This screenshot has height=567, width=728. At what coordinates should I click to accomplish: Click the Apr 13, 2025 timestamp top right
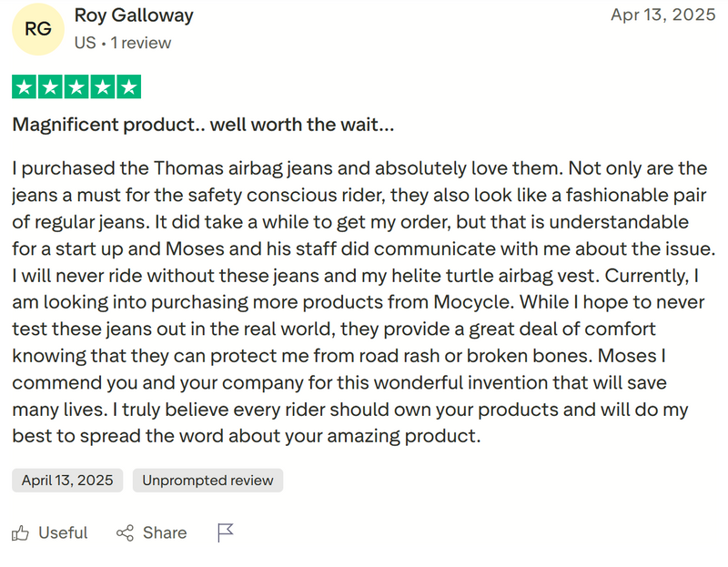coord(663,15)
